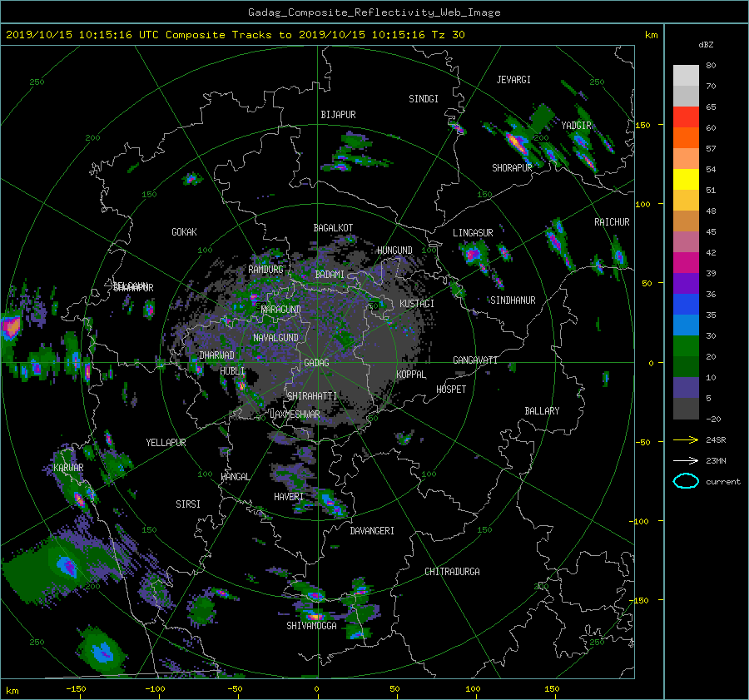Click the 'dBZ' legend heading
Screen dimensions: 749x700
706,45
